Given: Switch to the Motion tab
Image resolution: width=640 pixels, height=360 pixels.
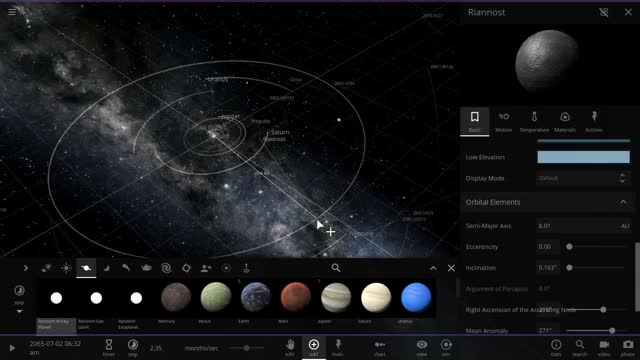Looking at the screenshot, I should pos(503,121).
